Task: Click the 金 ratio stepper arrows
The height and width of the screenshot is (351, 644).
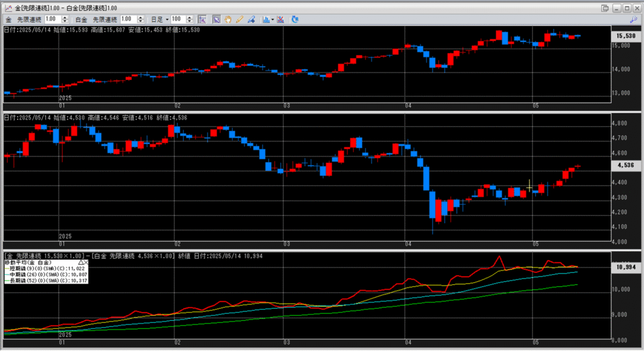Action: pyautogui.click(x=65, y=19)
